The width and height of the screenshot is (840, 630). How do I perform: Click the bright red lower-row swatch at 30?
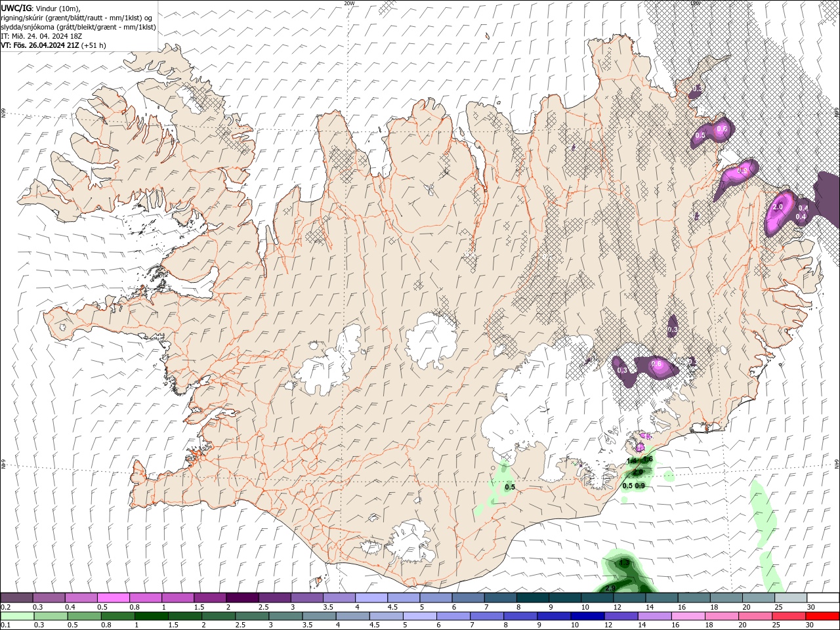pos(822,616)
